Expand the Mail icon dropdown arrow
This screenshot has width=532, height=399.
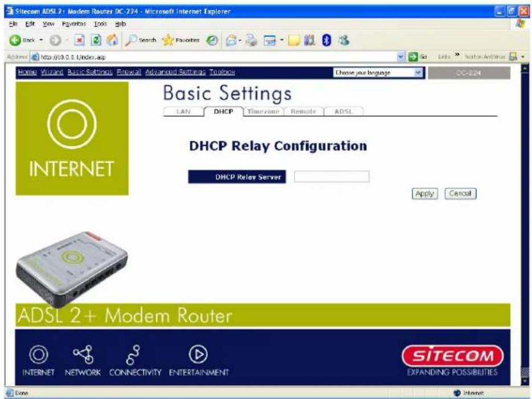tap(240, 40)
